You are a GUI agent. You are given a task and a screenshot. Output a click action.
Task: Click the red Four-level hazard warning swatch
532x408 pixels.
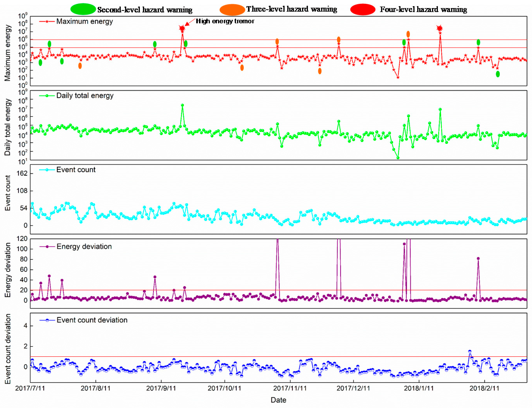point(363,10)
